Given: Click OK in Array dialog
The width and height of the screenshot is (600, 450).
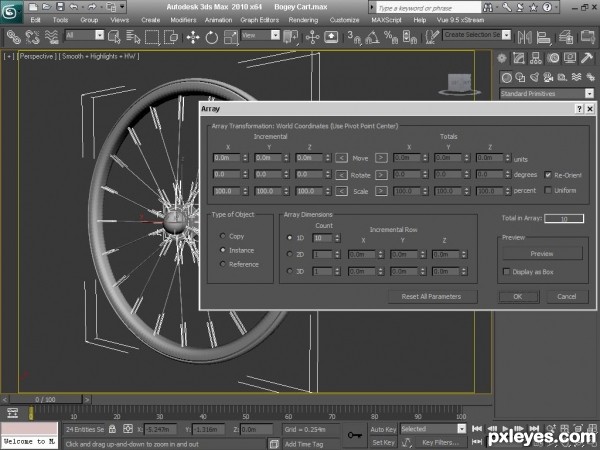Looking at the screenshot, I should [x=518, y=297].
